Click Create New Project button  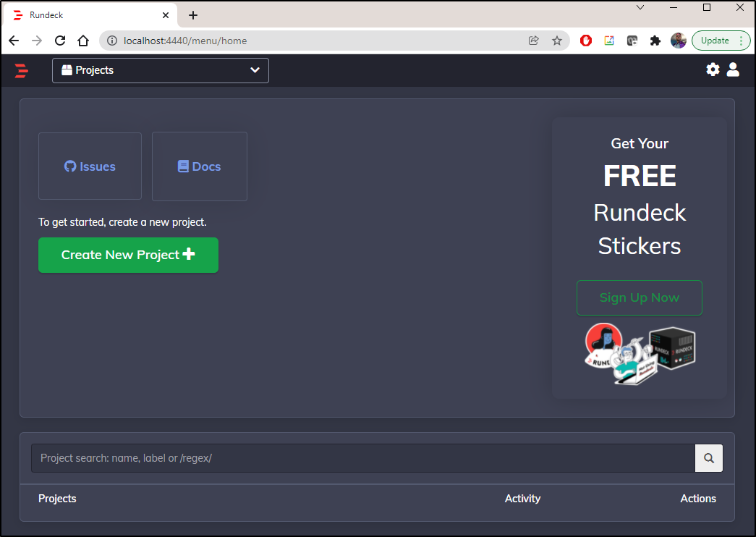point(128,255)
